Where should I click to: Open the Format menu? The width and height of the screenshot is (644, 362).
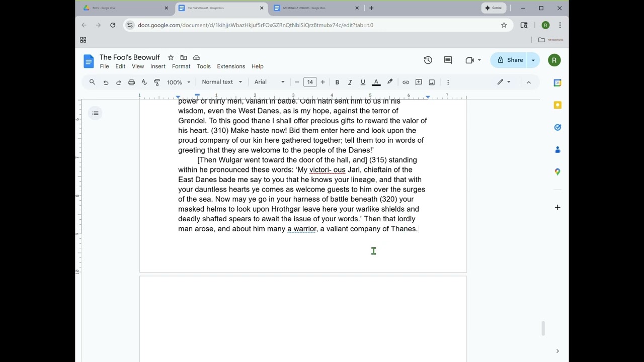(181, 66)
